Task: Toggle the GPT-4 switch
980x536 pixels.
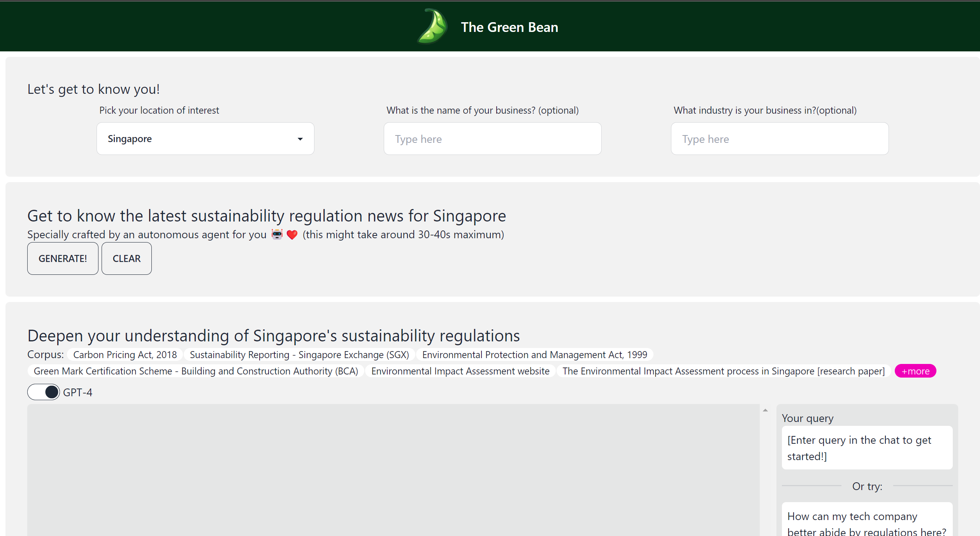Action: 44,392
